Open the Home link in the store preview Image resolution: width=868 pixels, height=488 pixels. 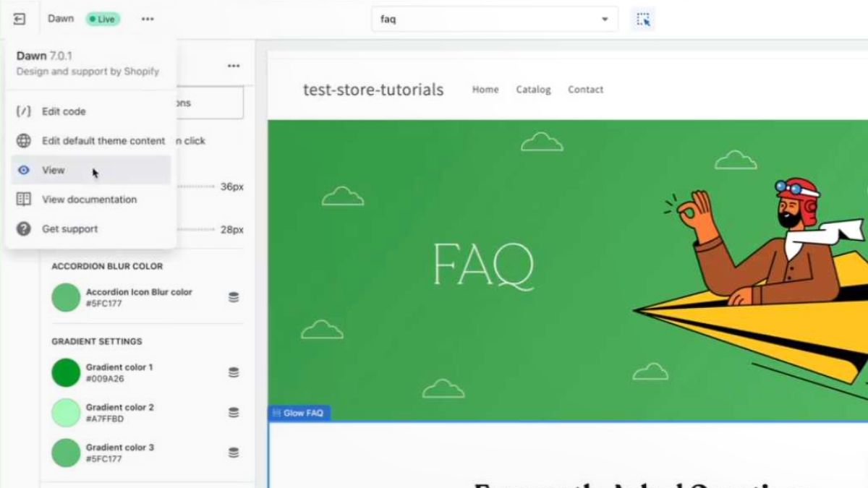(x=485, y=90)
